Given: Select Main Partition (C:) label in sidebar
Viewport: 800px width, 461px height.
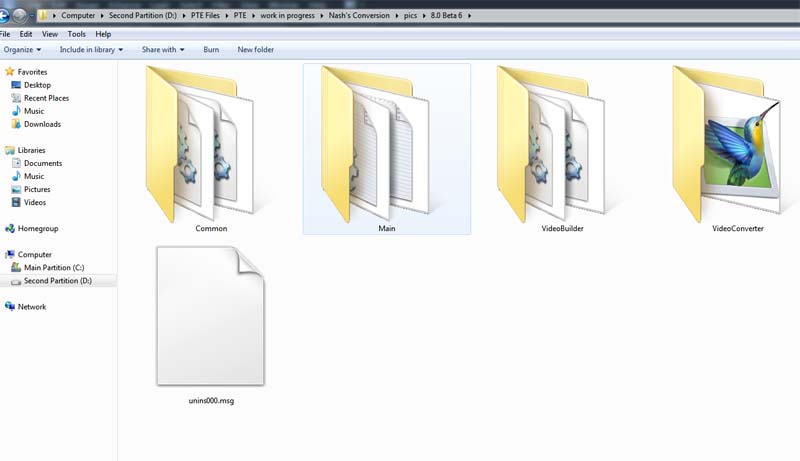Looking at the screenshot, I should pos(54,267).
